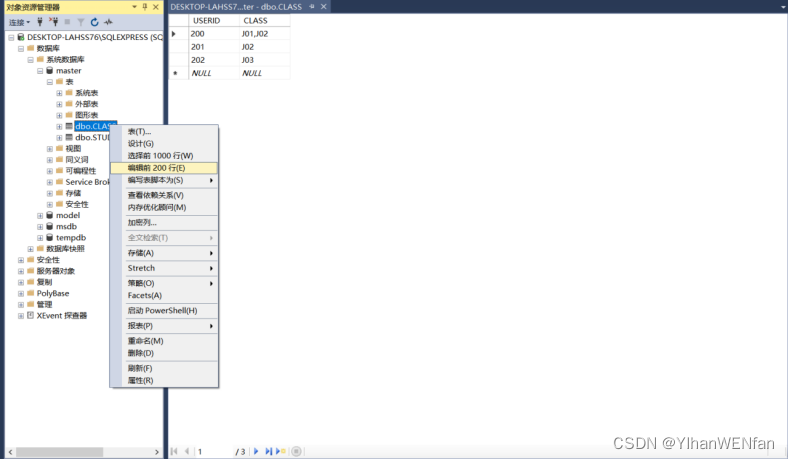Collapse the 系统数据库 folder
The image size is (789, 459).
tap(30, 59)
